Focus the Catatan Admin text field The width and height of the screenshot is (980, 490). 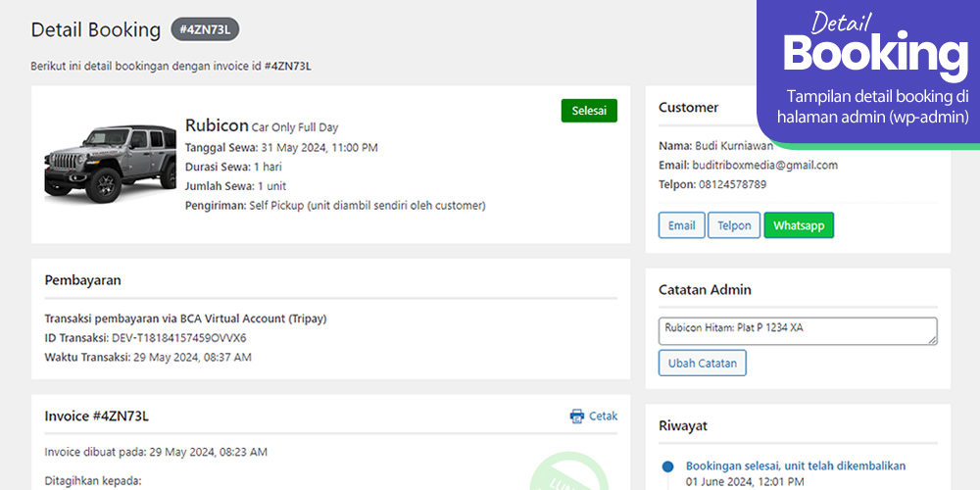coord(798,331)
